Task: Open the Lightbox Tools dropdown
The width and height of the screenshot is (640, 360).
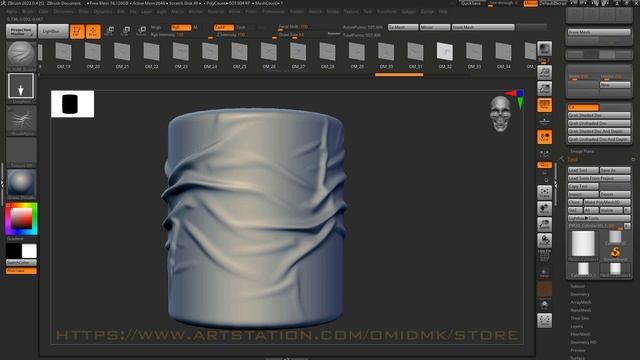Action: click(599, 218)
